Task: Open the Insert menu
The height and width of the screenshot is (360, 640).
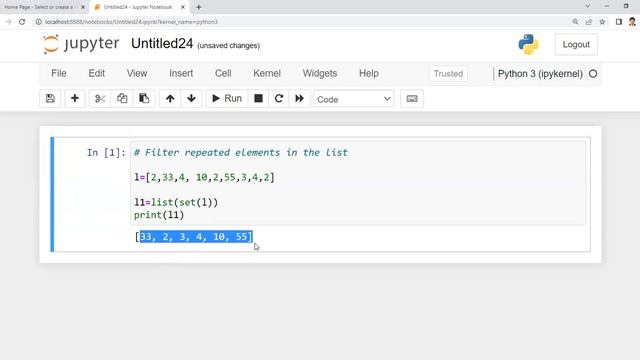Action: coord(181,73)
